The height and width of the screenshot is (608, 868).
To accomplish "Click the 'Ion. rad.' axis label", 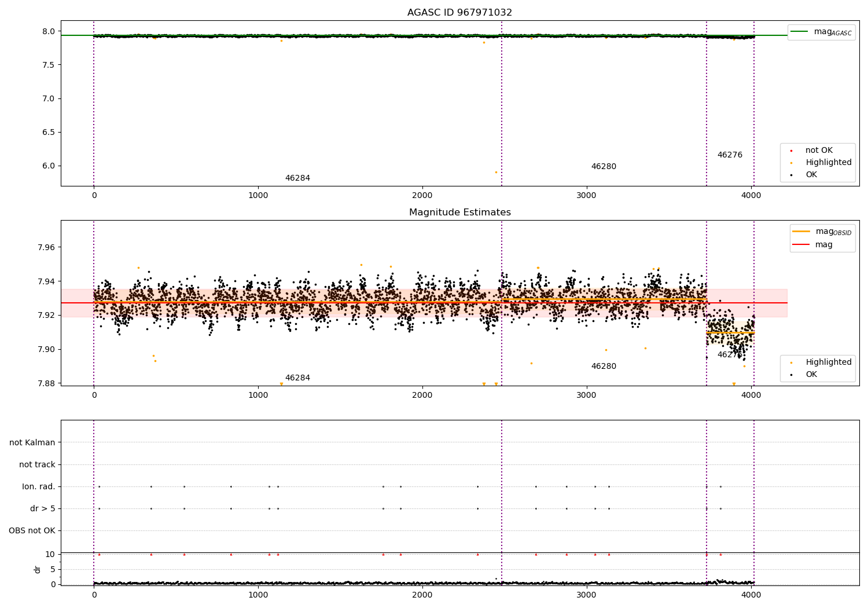I will tap(39, 486).
